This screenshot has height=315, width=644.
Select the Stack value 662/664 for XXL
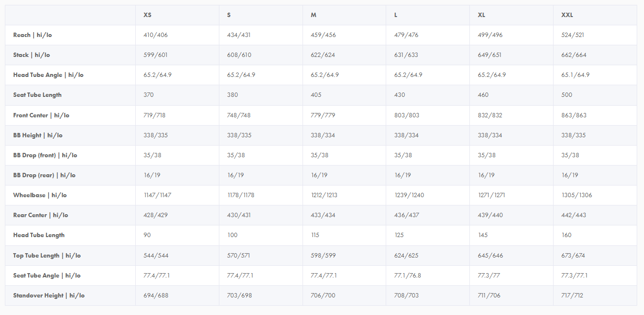tap(573, 55)
